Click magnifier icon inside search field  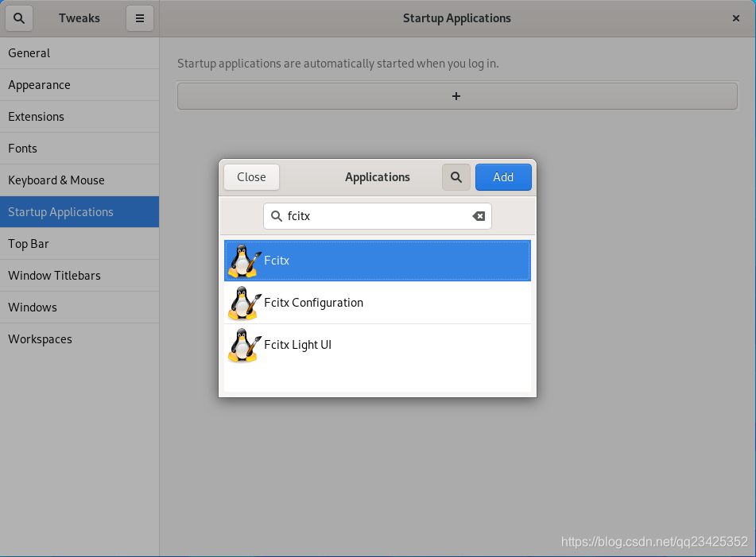(277, 216)
